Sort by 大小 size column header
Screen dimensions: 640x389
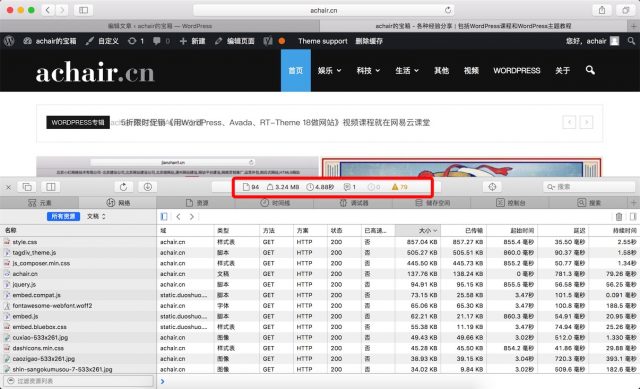click(418, 231)
